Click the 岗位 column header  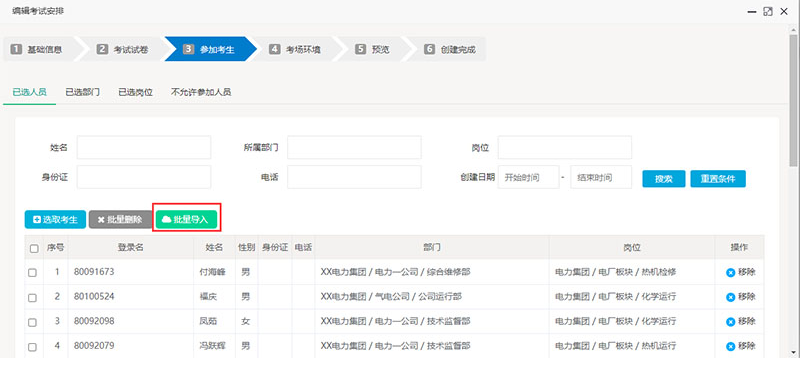coord(632,247)
